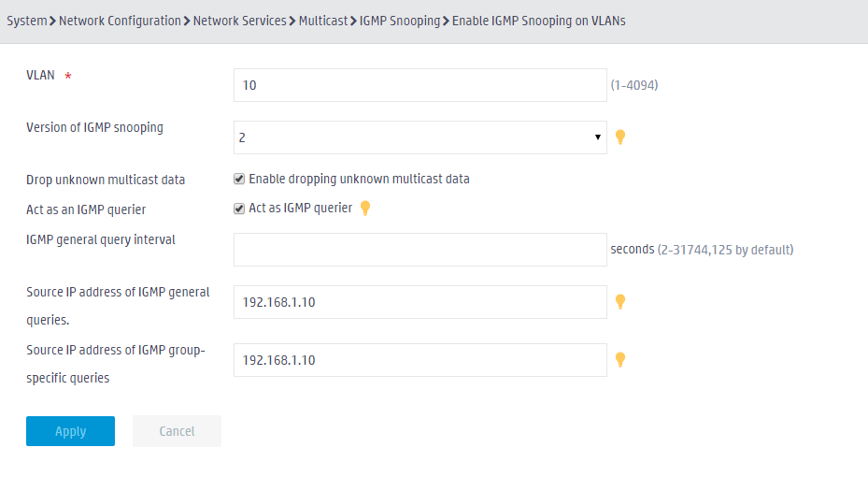Open Network Configuration breadcrumb item
This screenshot has height=491, width=868.
pos(121,22)
